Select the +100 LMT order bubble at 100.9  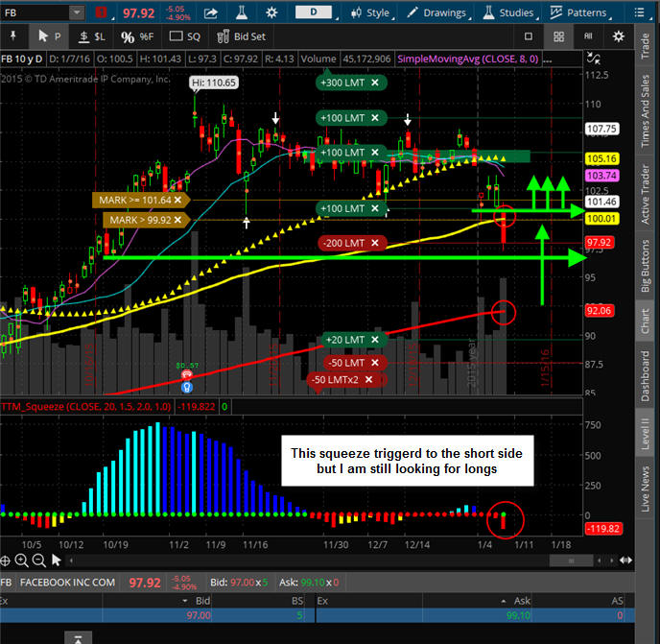click(x=351, y=208)
